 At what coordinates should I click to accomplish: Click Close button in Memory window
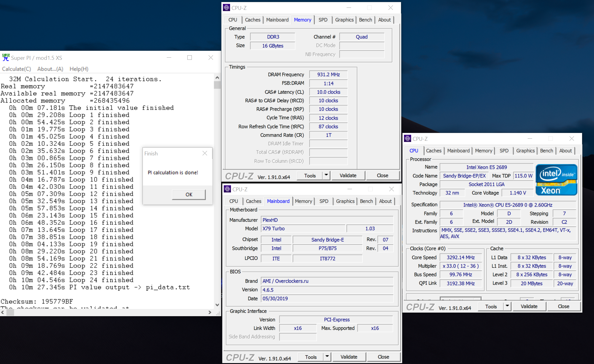pyautogui.click(x=382, y=175)
